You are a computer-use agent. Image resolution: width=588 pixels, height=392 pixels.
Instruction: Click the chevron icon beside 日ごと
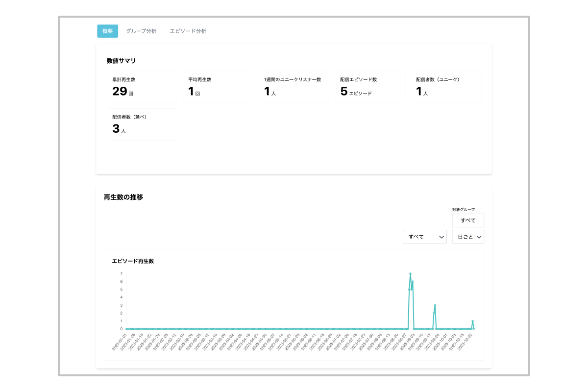tap(479, 237)
